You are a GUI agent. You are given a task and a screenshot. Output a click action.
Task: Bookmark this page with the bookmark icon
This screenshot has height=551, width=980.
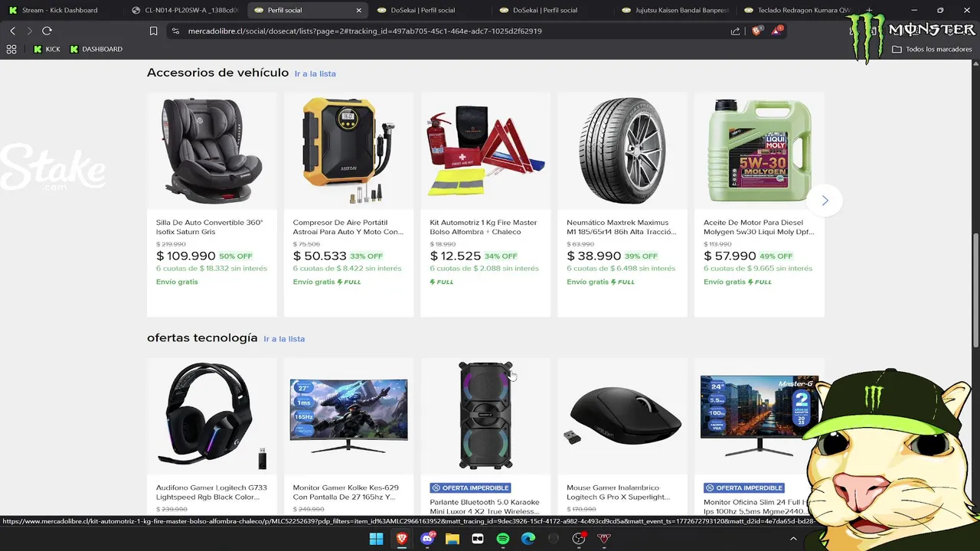click(153, 31)
